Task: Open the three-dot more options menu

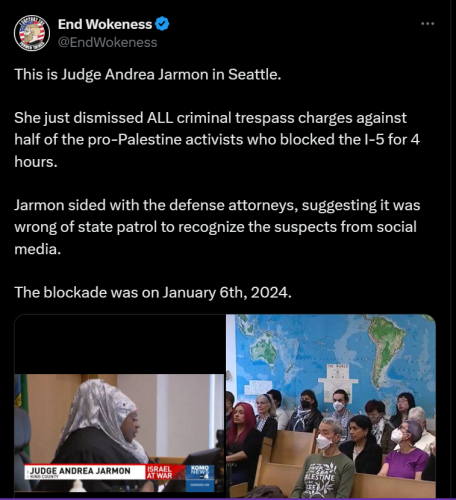Action: pyautogui.click(x=428, y=24)
